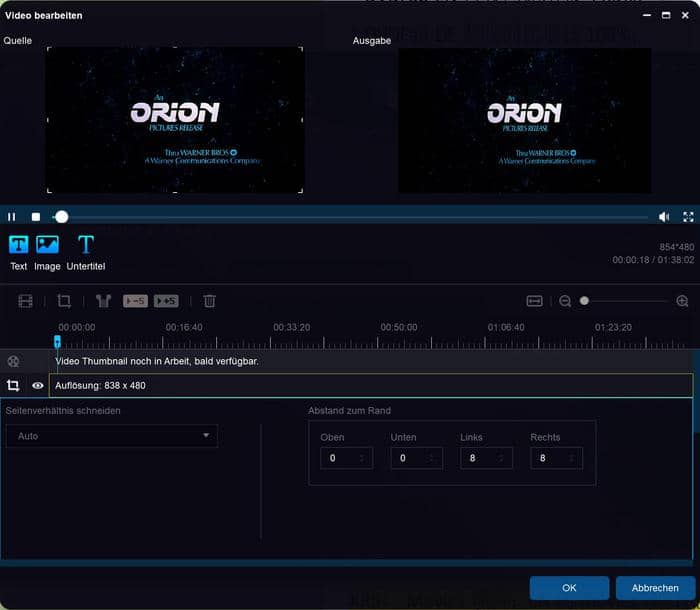Image resolution: width=700 pixels, height=610 pixels.
Task: Click the 00:16:40 timeline label
Action: point(184,327)
